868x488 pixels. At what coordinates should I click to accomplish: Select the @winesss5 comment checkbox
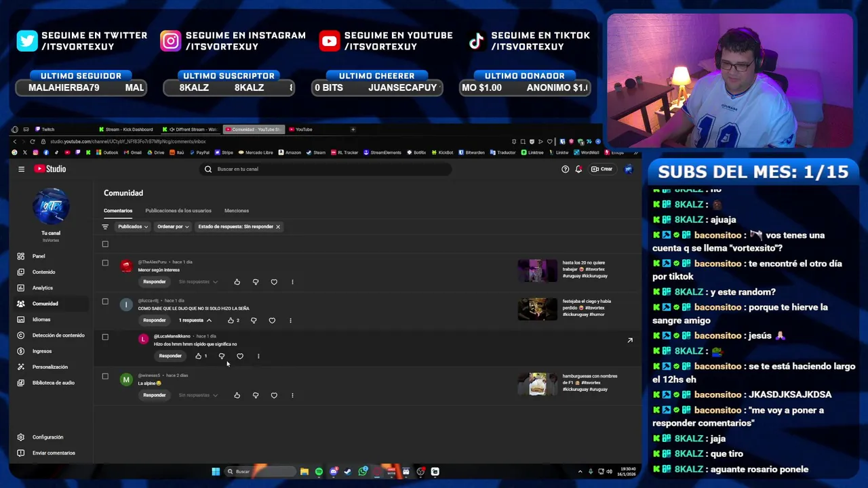(105, 376)
